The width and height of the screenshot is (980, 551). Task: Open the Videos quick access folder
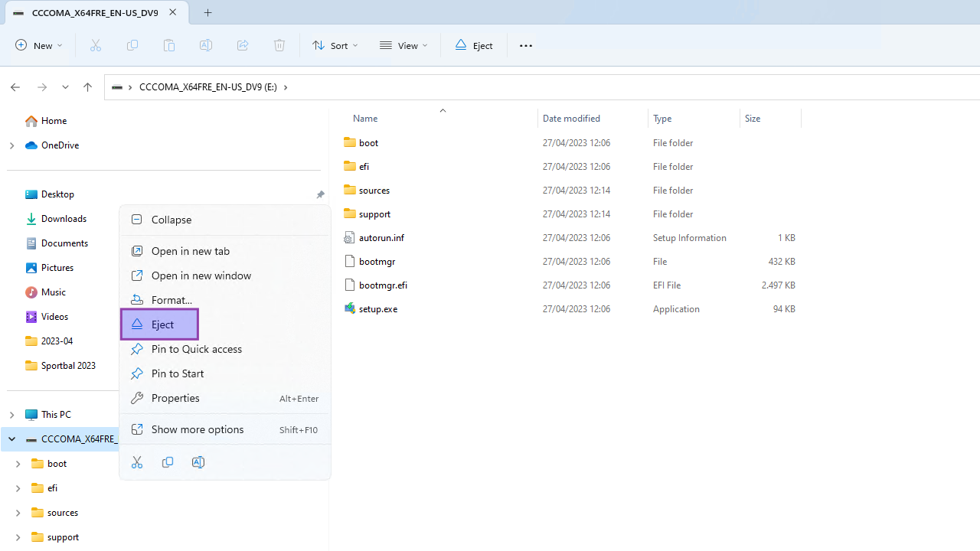tap(47, 317)
